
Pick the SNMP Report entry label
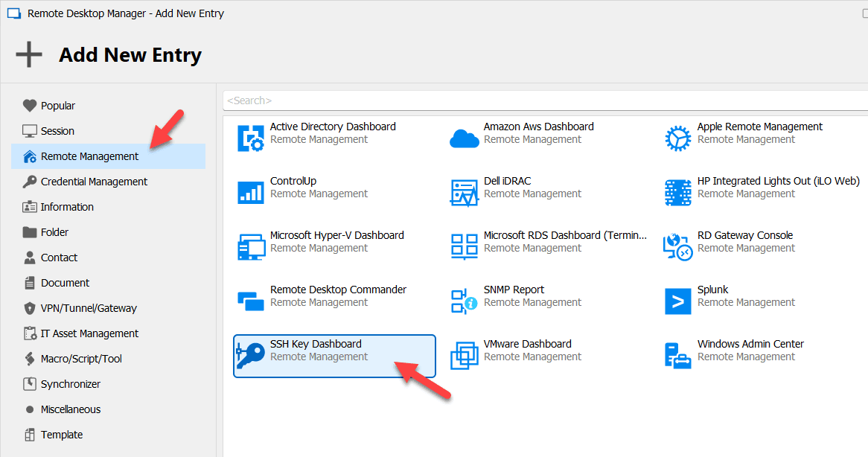click(514, 290)
